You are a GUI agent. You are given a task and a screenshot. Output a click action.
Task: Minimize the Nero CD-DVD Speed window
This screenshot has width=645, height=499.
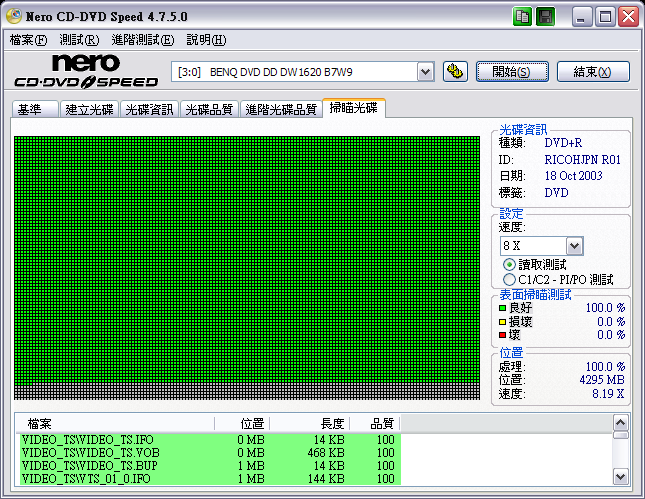tap(582, 17)
